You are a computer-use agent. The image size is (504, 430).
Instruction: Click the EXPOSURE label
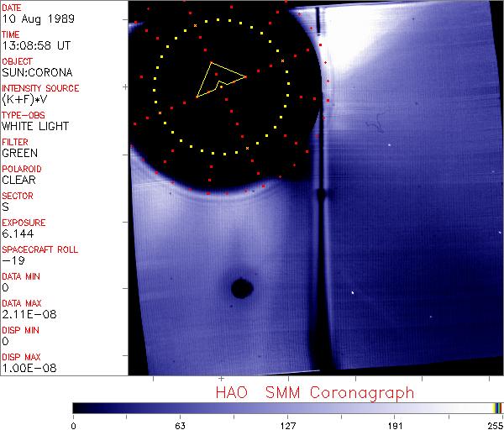click(x=24, y=223)
